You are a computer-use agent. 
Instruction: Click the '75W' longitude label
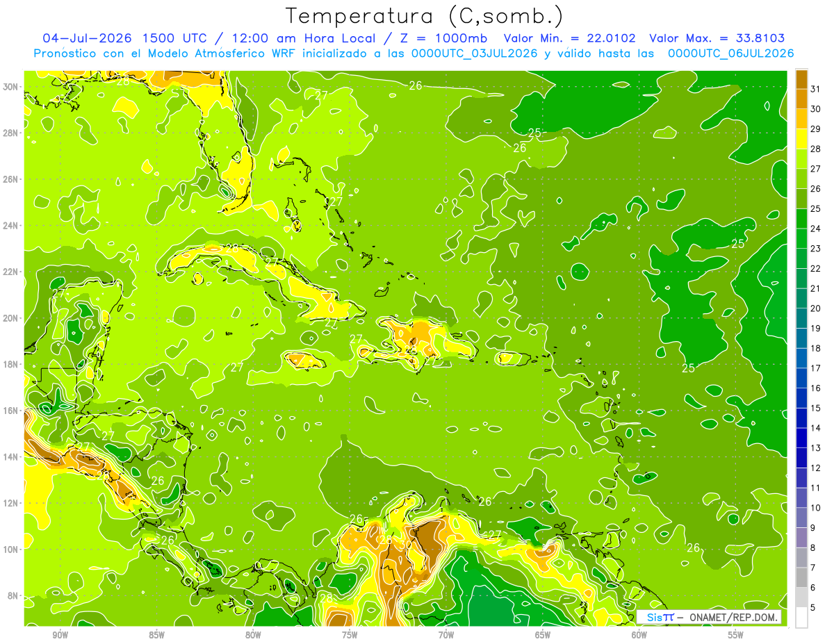tap(350, 635)
